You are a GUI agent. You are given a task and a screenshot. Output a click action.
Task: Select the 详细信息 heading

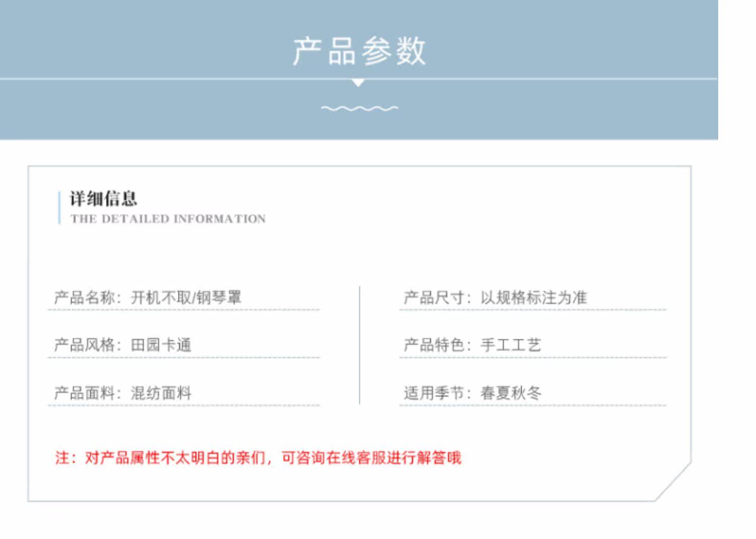coord(103,199)
